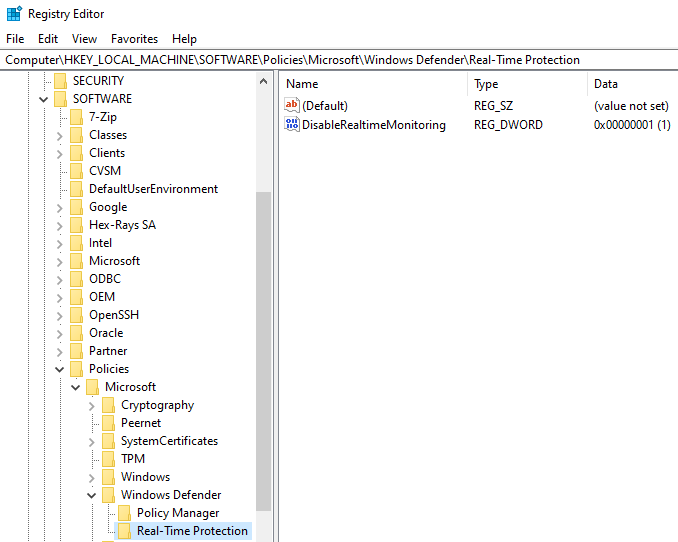The height and width of the screenshot is (542, 678).
Task: Expand the Google key node
Action: [60, 207]
